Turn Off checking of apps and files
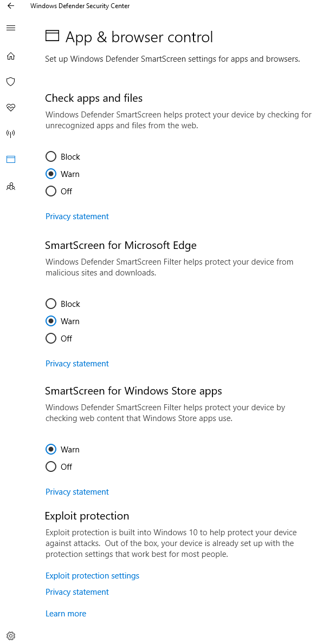This screenshot has width=316, height=644. coord(50,190)
